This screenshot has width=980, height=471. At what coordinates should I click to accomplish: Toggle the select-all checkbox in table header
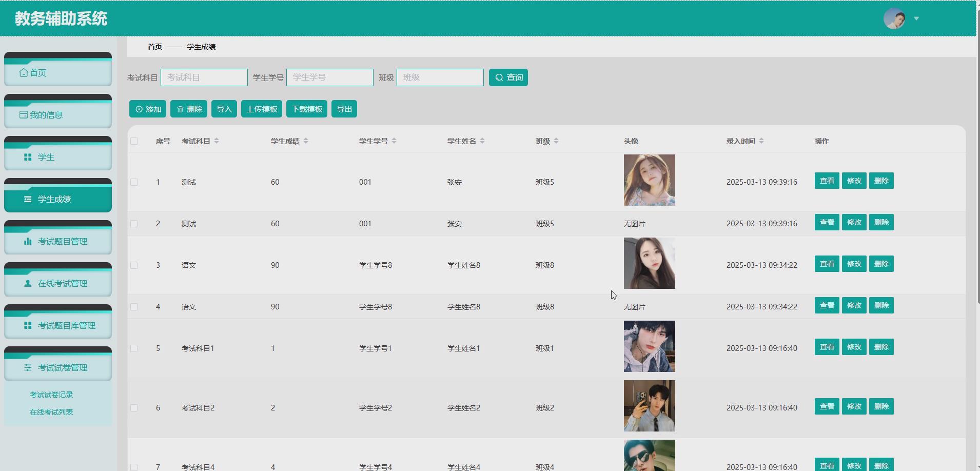[134, 141]
